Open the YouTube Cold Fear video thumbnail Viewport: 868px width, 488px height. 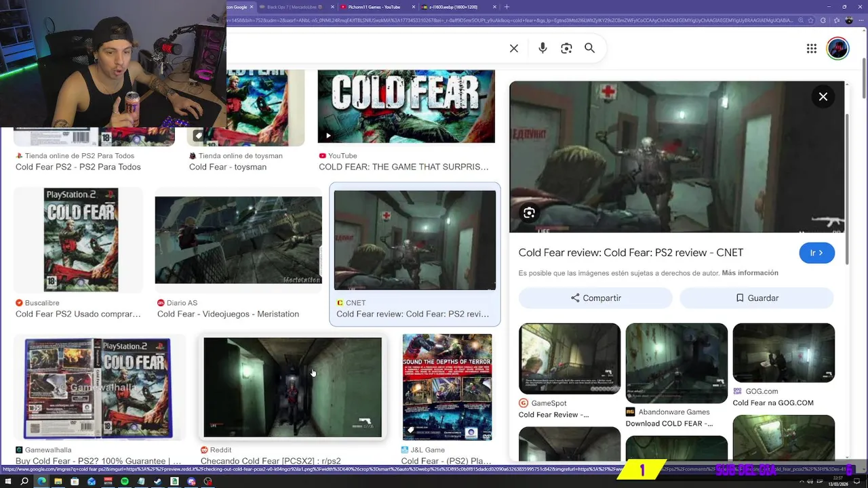click(x=406, y=106)
